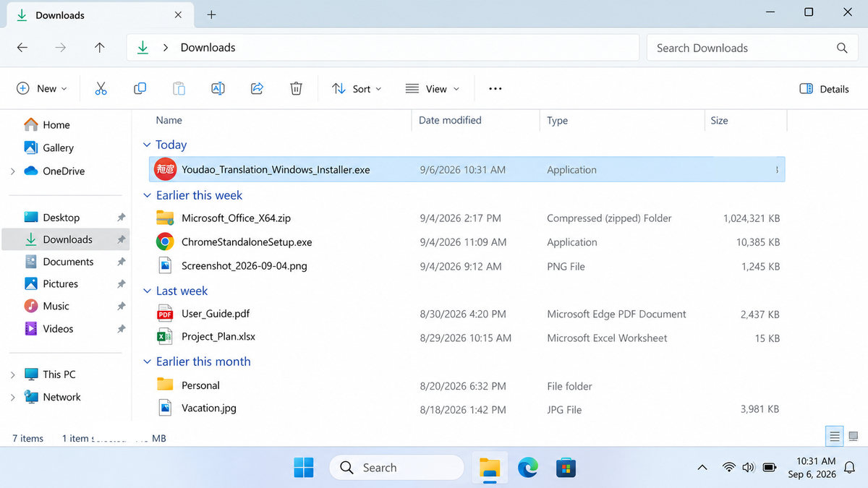The height and width of the screenshot is (488, 868).
Task: Click the Excel icon of Project_Plan.xlsx
Action: [165, 336]
